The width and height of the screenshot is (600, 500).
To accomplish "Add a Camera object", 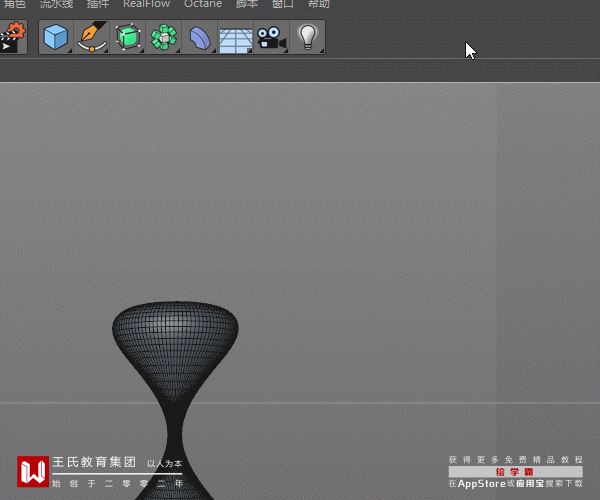I will [271, 37].
